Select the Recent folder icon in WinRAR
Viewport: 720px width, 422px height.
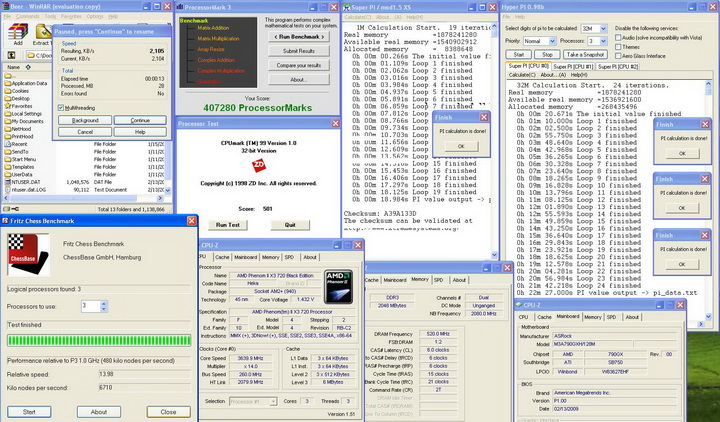point(8,144)
